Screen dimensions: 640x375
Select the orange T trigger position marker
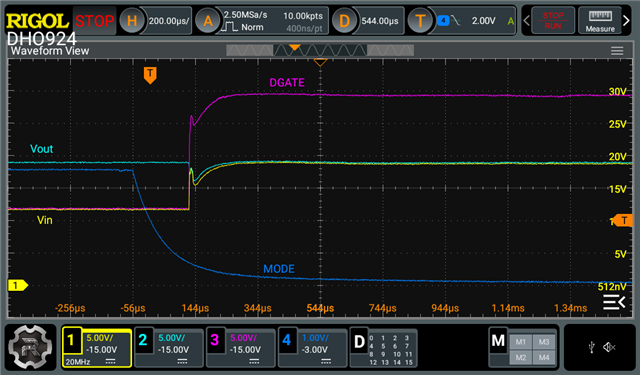150,75
